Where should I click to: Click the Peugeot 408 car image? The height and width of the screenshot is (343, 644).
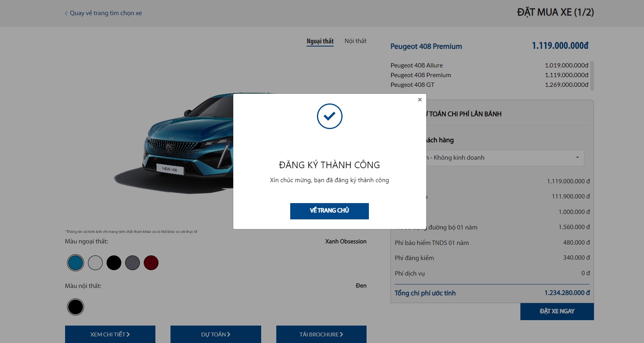point(174,143)
